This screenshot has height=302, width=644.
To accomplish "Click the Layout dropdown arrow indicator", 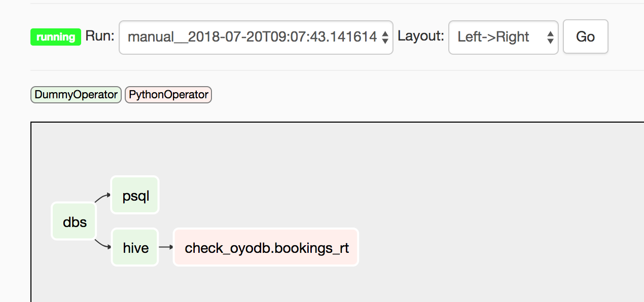I will [550, 37].
